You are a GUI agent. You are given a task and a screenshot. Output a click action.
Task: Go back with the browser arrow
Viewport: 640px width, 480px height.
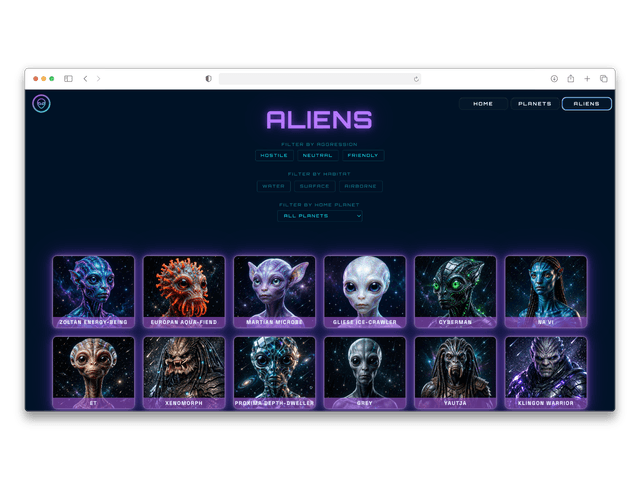pyautogui.click(x=85, y=79)
